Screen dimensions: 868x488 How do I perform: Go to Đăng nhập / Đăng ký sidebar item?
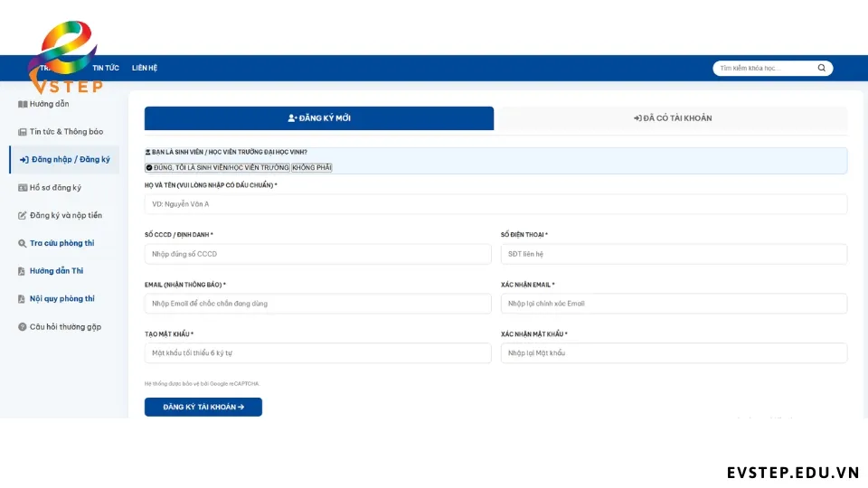(x=64, y=159)
